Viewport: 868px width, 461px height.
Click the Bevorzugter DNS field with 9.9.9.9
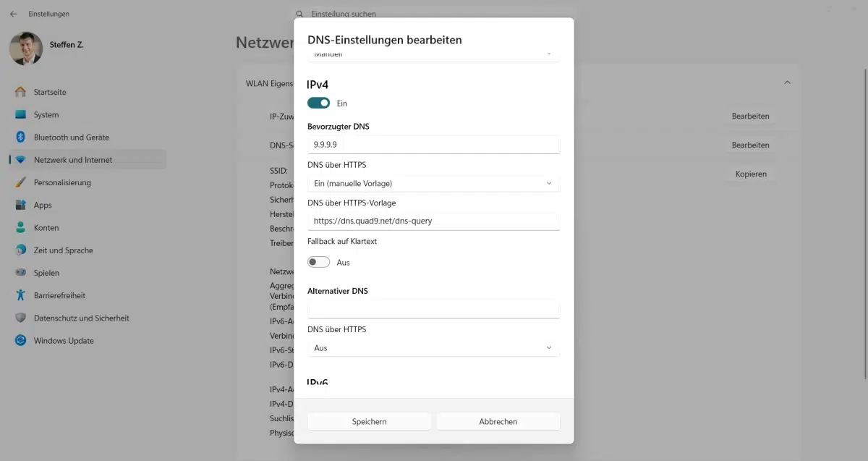click(434, 145)
